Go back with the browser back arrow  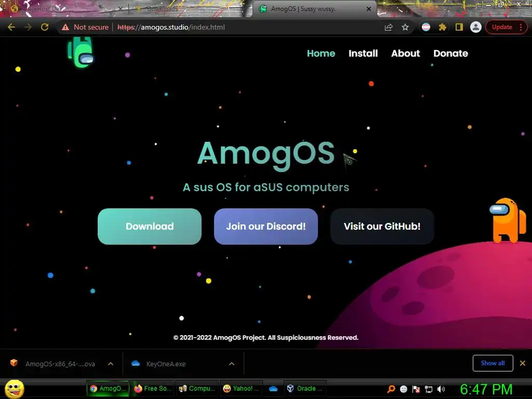11,27
